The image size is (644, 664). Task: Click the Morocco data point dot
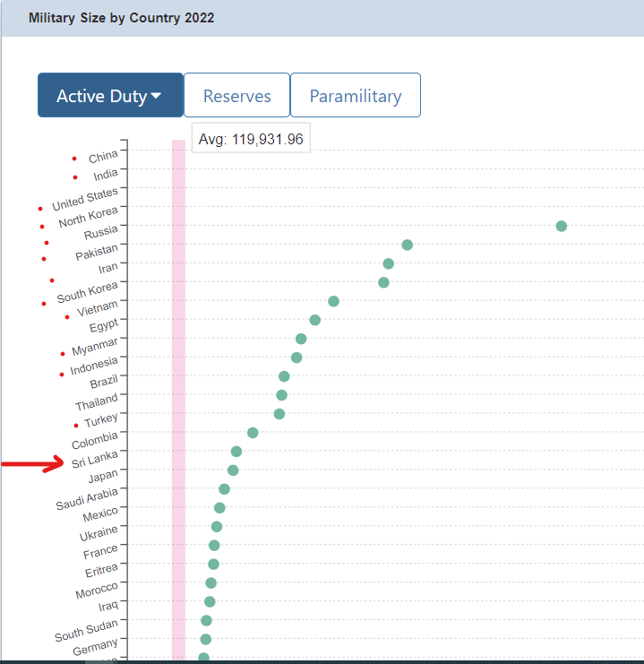[210, 583]
